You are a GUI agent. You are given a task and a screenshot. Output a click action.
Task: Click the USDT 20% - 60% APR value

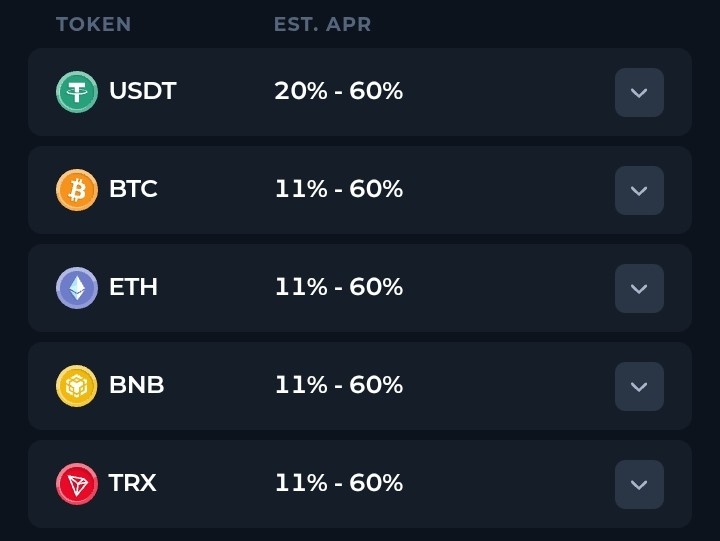[x=338, y=92]
